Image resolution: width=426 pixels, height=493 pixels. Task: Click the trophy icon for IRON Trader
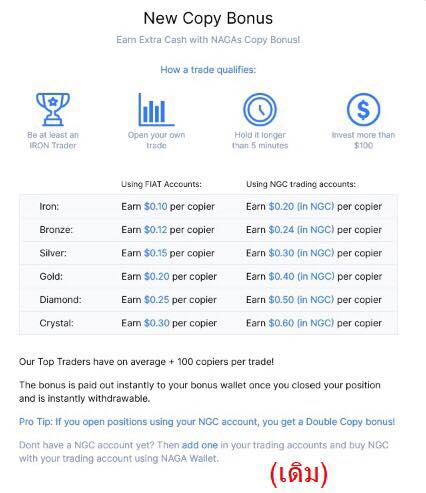pyautogui.click(x=53, y=109)
